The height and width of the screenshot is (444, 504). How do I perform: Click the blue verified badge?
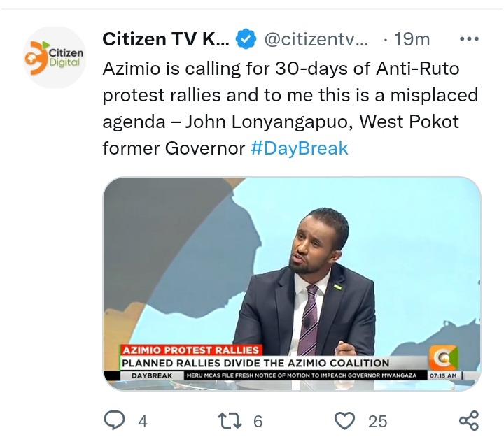coord(246,39)
